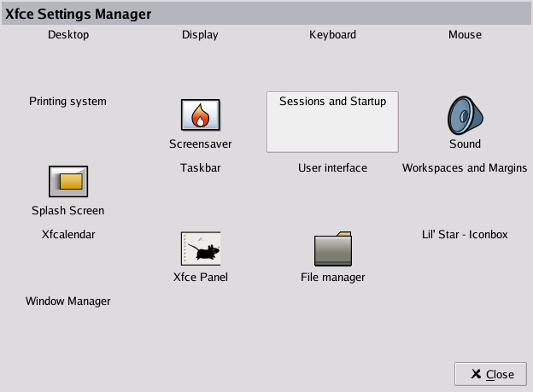
Task: Open User interface settings
Action: point(332,168)
